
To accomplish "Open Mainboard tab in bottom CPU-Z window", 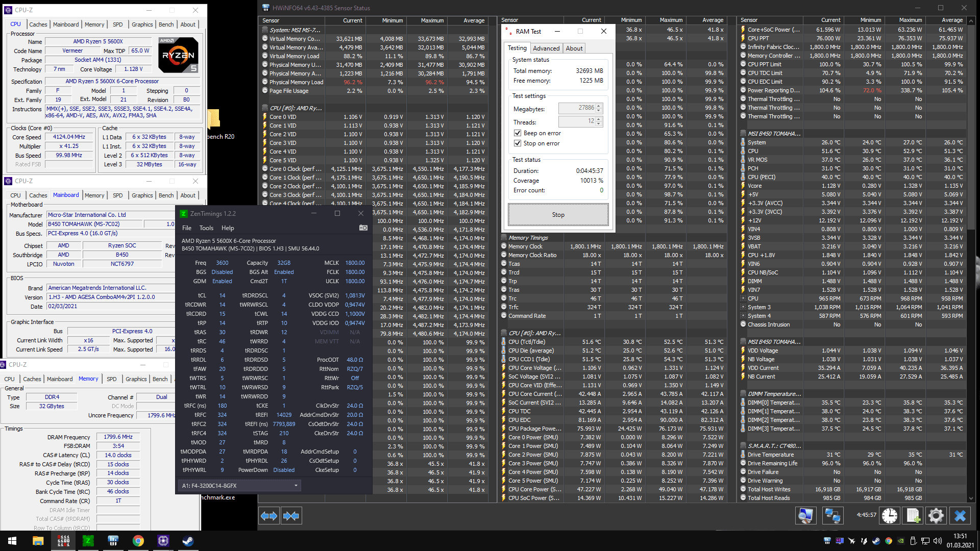I will point(60,379).
